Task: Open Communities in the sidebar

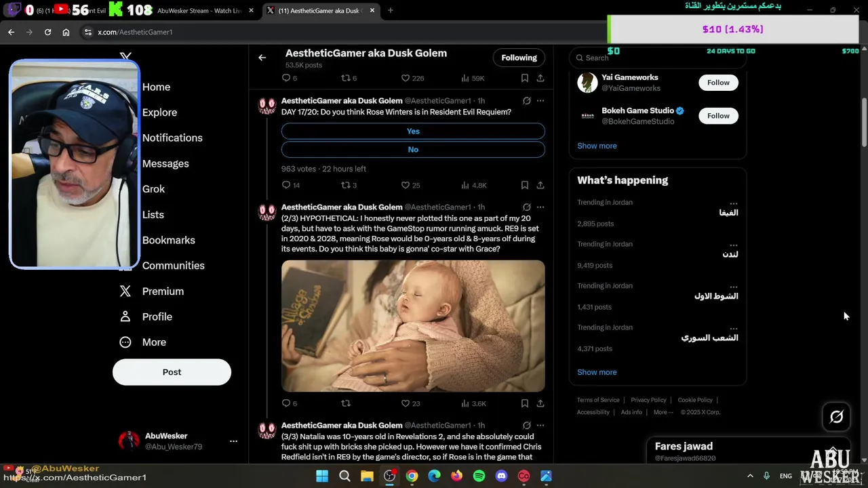Action: point(173,266)
